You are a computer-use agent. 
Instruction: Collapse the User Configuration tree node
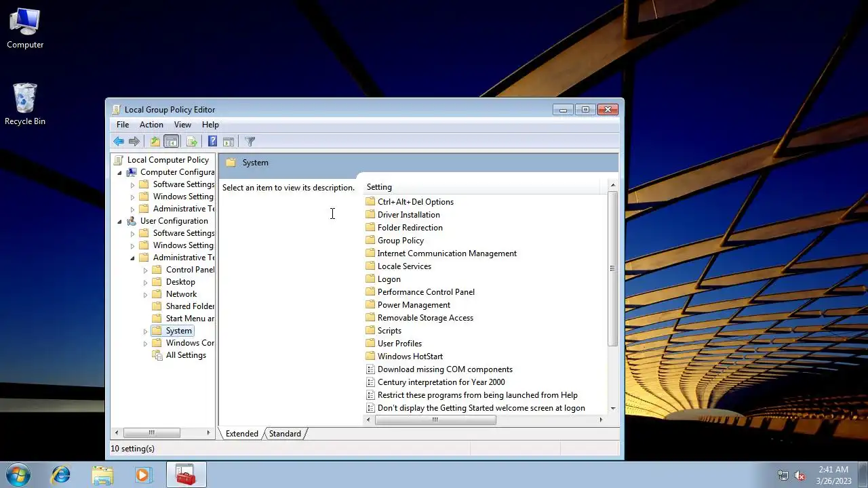(x=119, y=221)
